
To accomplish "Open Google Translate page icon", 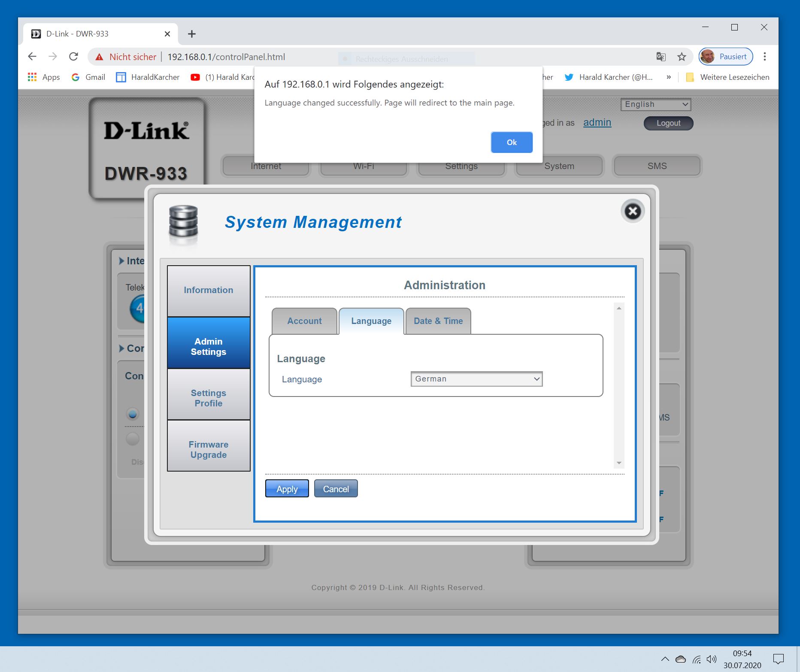I will point(661,57).
